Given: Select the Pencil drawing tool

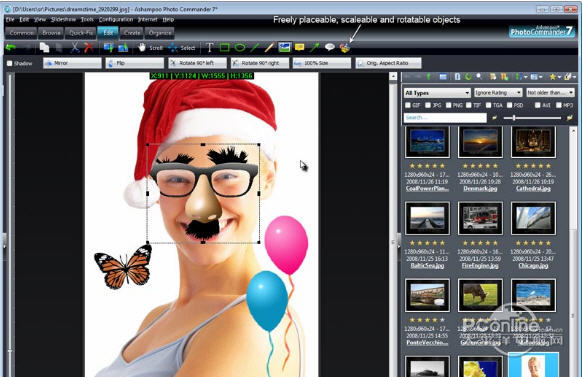Looking at the screenshot, I should pos(269,47).
